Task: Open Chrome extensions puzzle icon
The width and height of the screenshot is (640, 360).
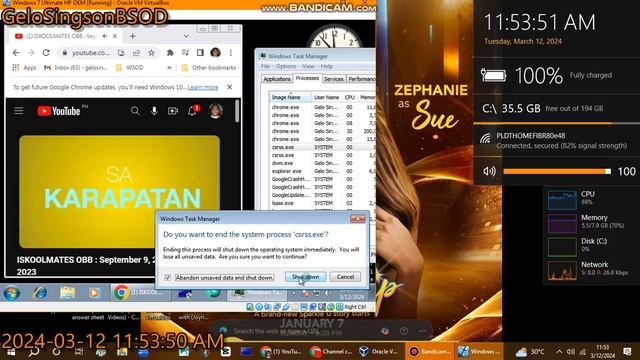Action: (170, 53)
